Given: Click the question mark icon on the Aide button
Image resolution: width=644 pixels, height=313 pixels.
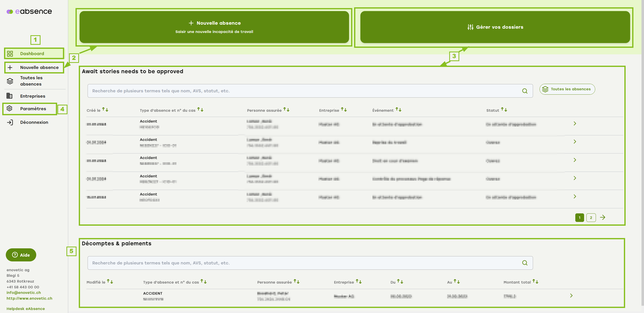Looking at the screenshot, I should tap(15, 255).
